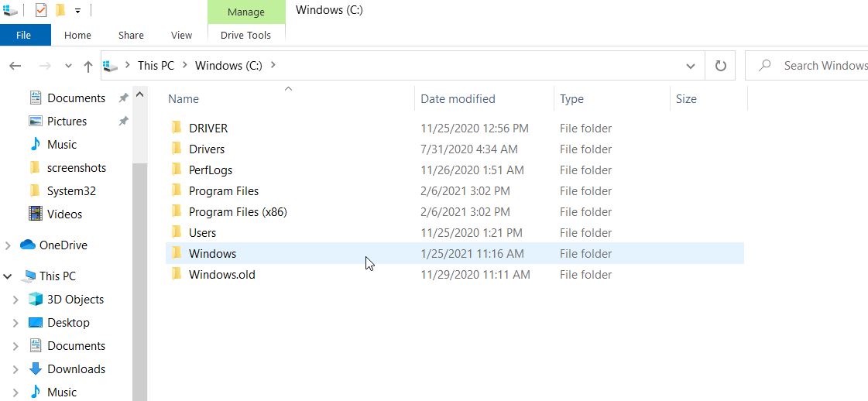Viewport: 868px width, 401px height.
Task: Click This PC in the address breadcrumb
Action: pos(156,65)
